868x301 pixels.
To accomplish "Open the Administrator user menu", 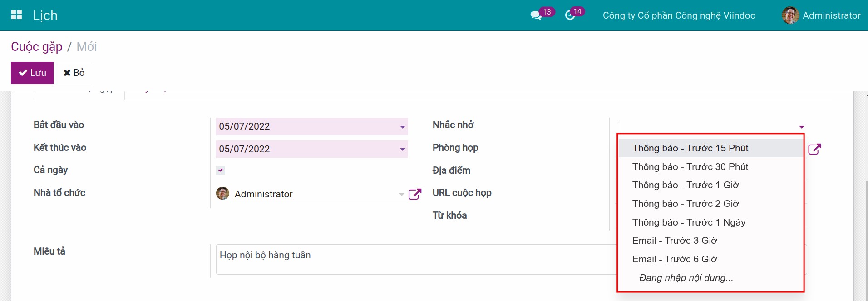I will pos(821,15).
